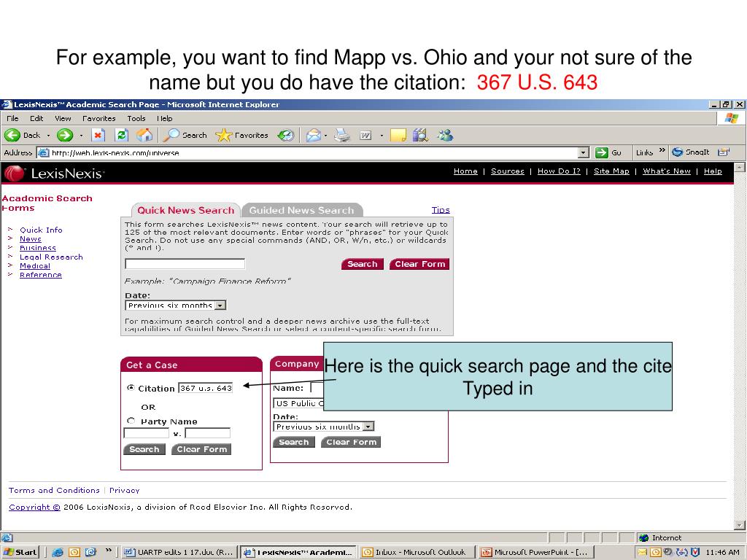Click the Messenger people icon
Viewport: 747px width, 560px height.
click(x=446, y=135)
